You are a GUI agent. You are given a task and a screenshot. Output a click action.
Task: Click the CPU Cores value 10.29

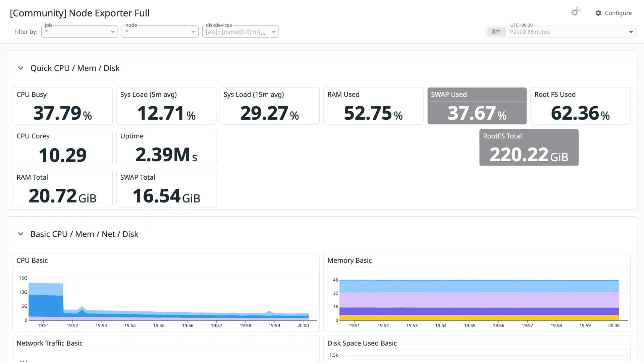(62, 155)
